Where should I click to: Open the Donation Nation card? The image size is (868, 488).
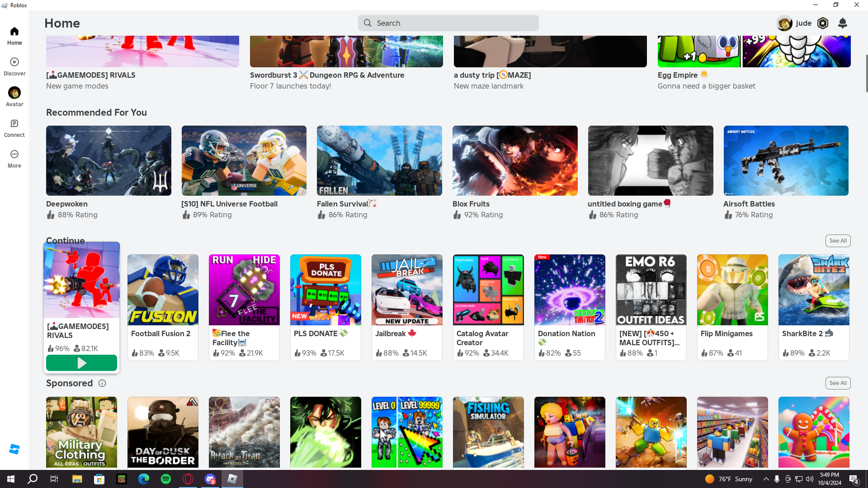coord(570,307)
